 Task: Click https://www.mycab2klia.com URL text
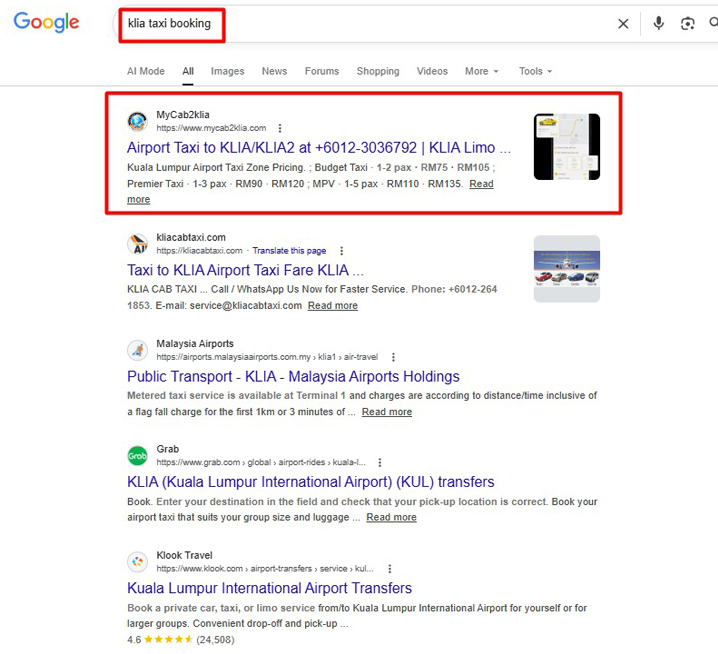211,128
